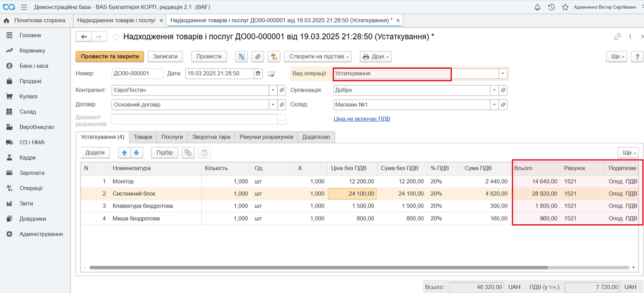Open the Магазин №1 warehouse card icon
The image size is (644, 293).
(x=503, y=105)
